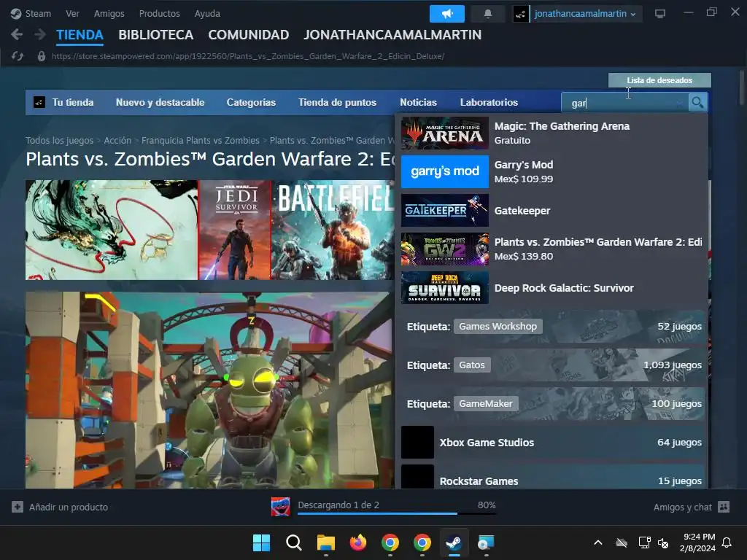This screenshot has width=747, height=560.
Task: Select Magic: The Gathering Arena result
Action: pyautogui.click(x=553, y=133)
